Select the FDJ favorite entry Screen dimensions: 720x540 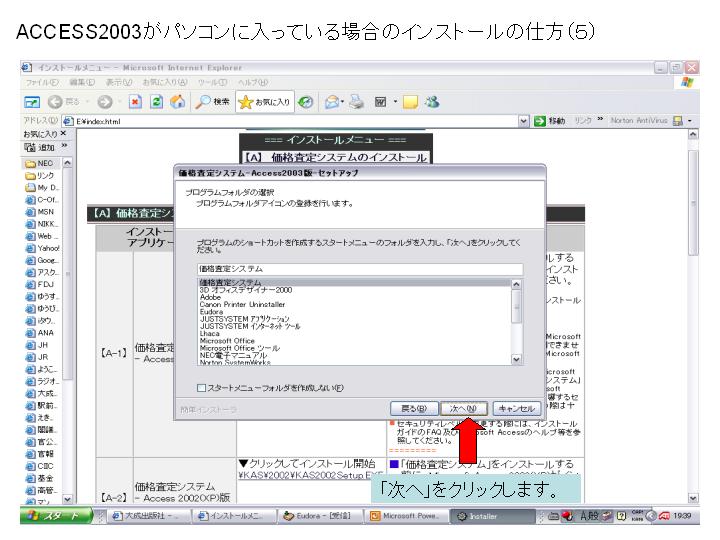tap(40, 284)
